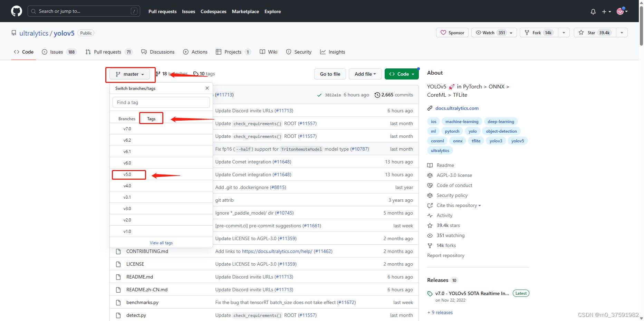Expand the Fork options arrow
Viewport: 644px width, 321px height.
click(x=564, y=32)
